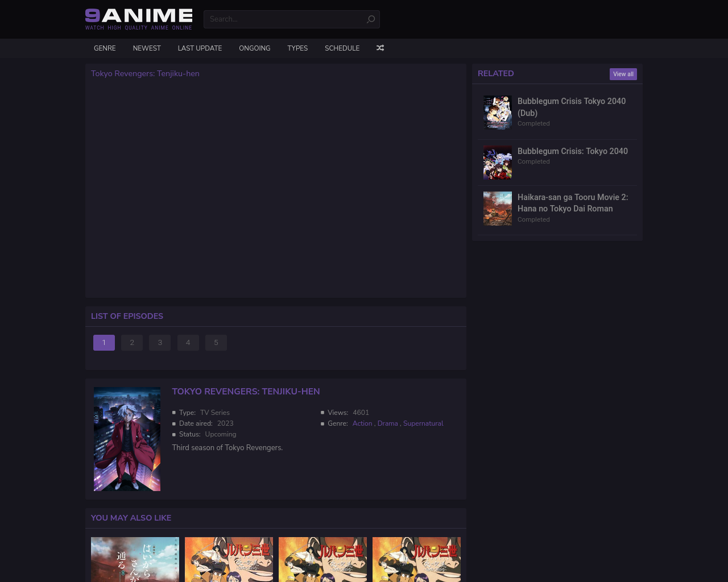The width and height of the screenshot is (728, 582).
Task: Select episode 3
Action: pyautogui.click(x=160, y=343)
